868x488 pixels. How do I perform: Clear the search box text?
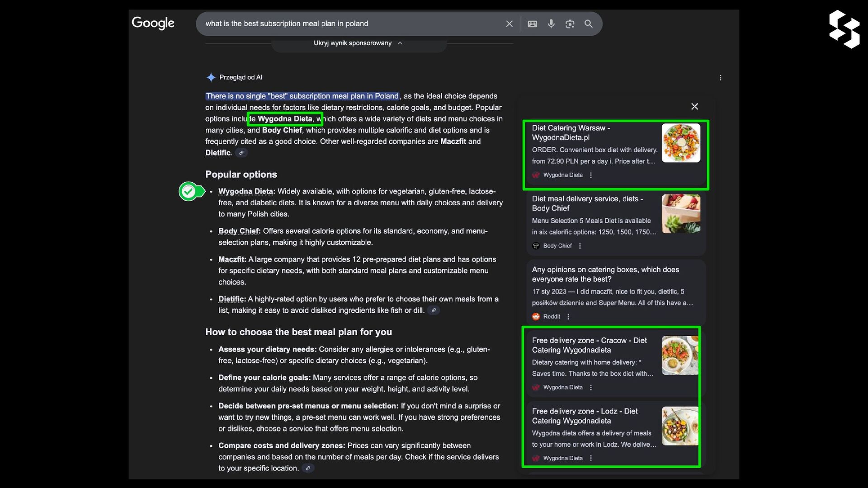pyautogui.click(x=509, y=23)
